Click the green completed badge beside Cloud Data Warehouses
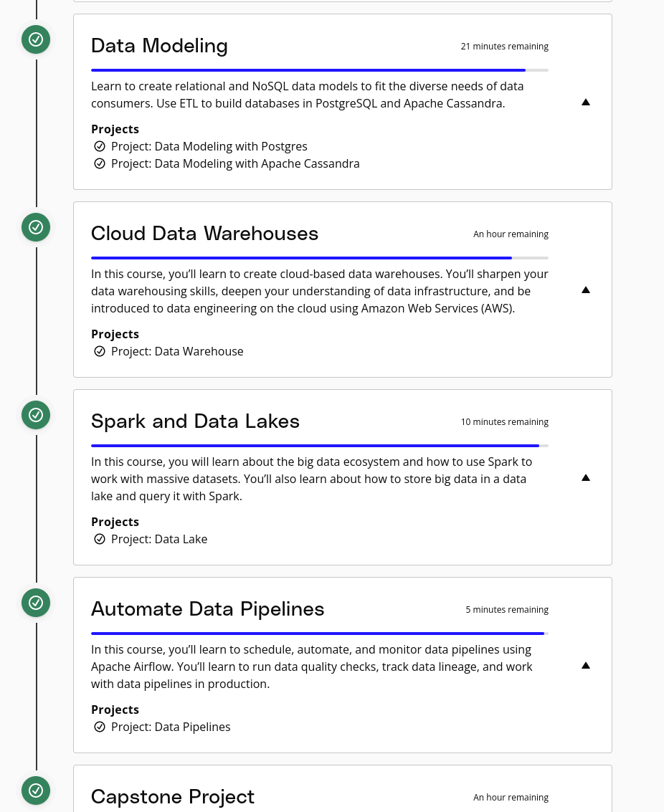The image size is (664, 812). click(x=36, y=227)
